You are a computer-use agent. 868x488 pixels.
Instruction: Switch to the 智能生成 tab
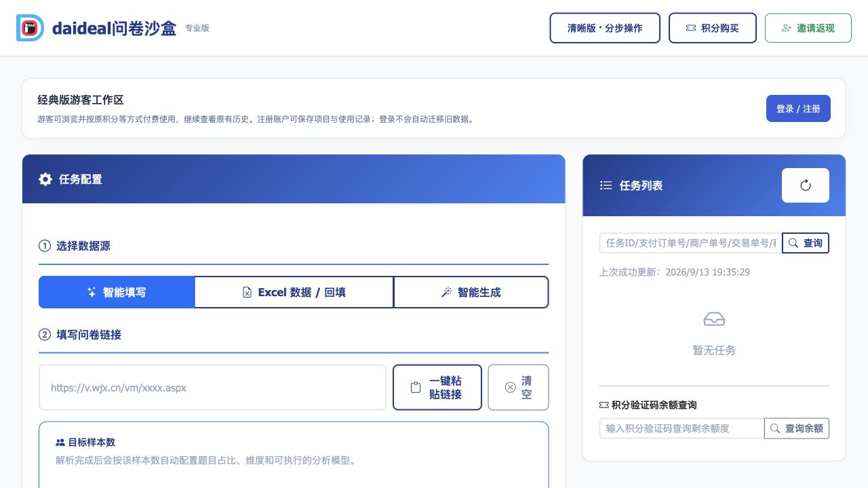471,292
